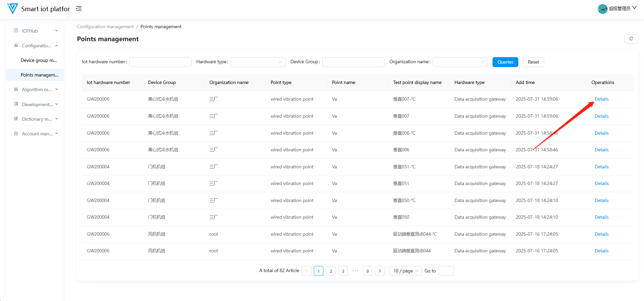
Task: Click the user avatar icon
Action: point(602,9)
